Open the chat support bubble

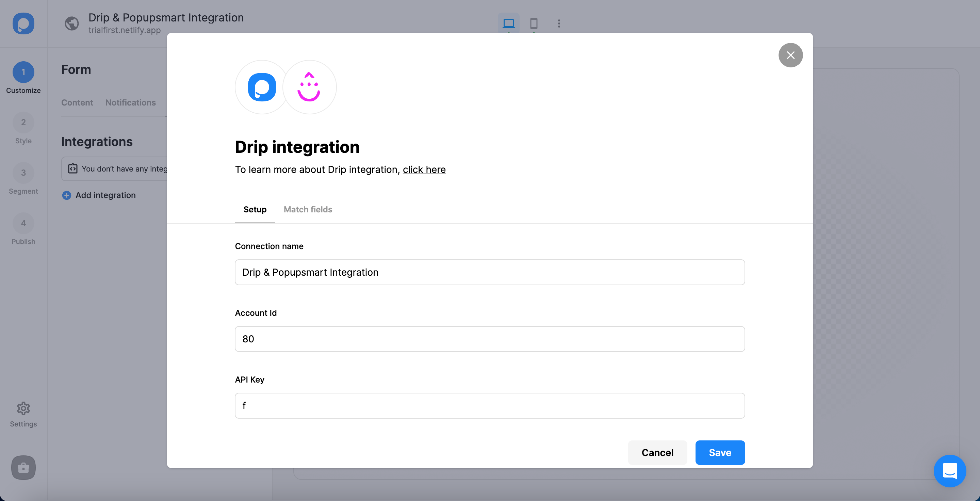click(x=950, y=471)
